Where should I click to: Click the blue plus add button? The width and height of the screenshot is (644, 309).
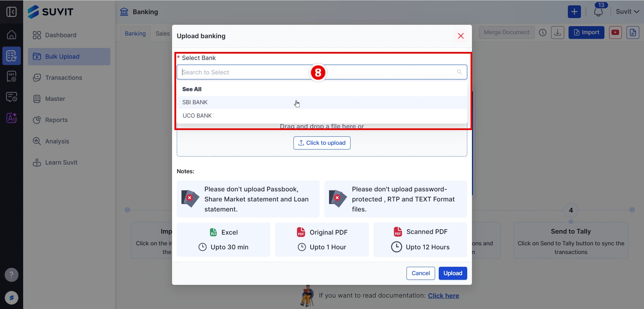point(574,12)
